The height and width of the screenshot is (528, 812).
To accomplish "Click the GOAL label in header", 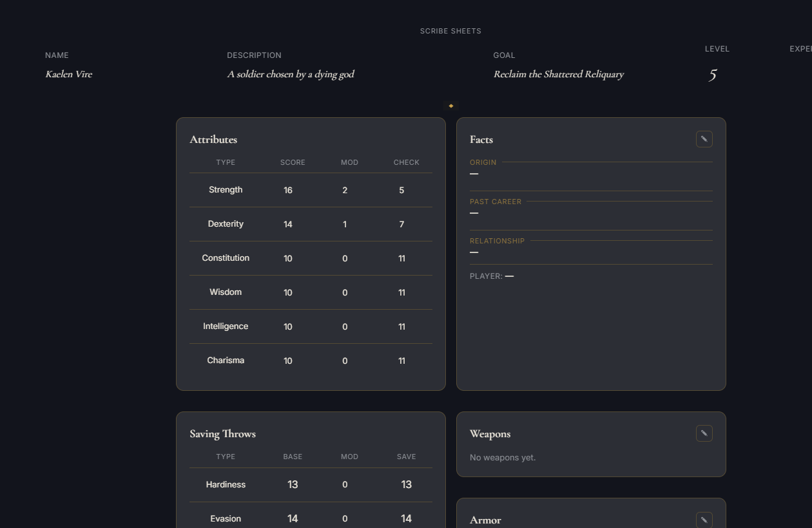I will point(504,55).
